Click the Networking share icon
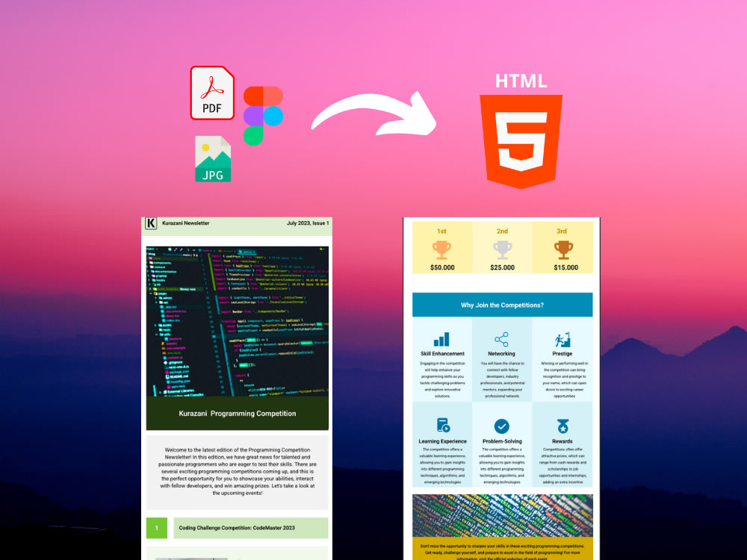 [502, 340]
